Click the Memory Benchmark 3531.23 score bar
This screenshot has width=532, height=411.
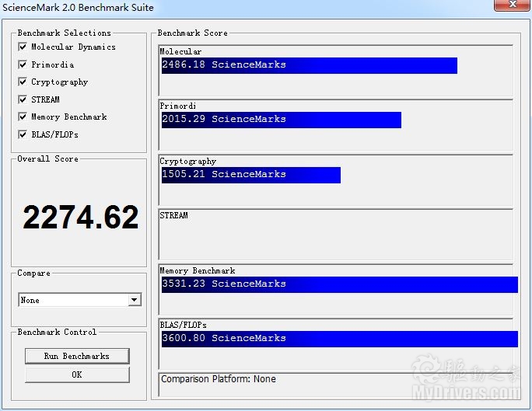point(340,284)
